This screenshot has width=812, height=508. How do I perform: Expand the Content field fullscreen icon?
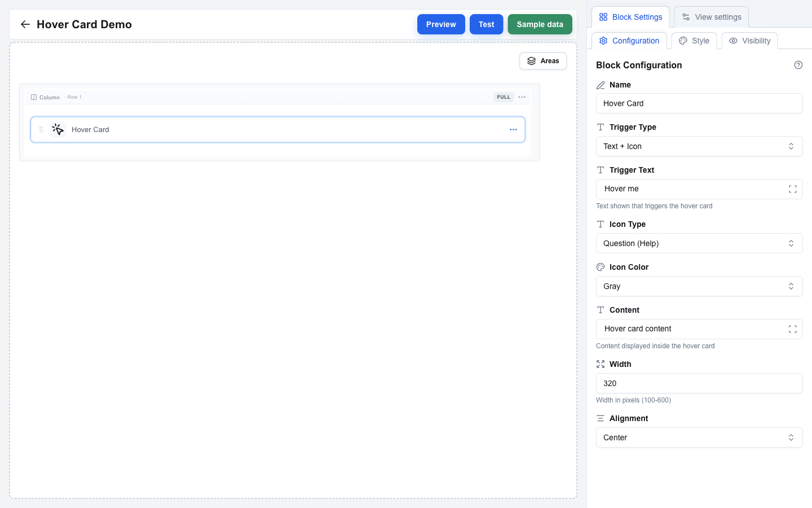pos(792,329)
